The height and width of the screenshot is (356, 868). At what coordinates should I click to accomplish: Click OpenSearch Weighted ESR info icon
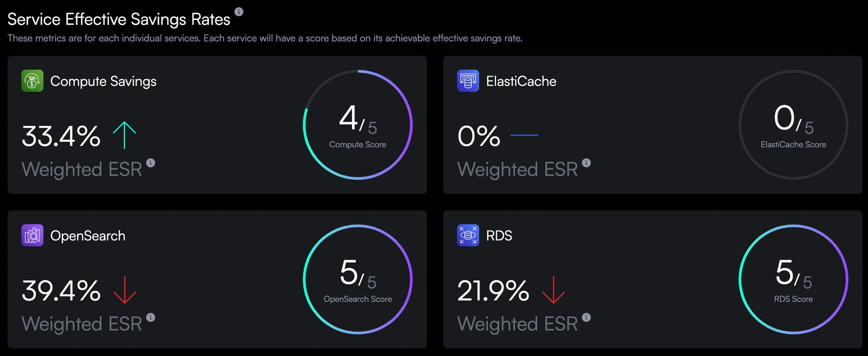(151, 318)
